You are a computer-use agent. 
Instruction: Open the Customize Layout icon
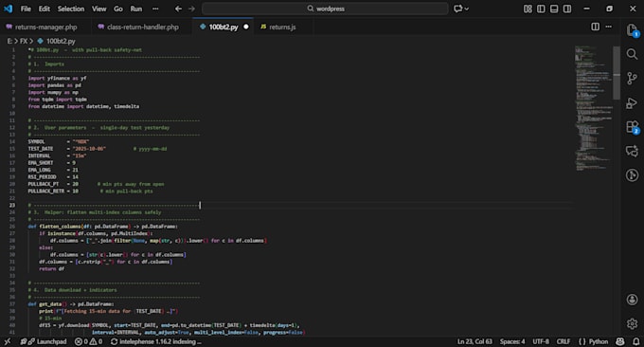(x=528, y=9)
